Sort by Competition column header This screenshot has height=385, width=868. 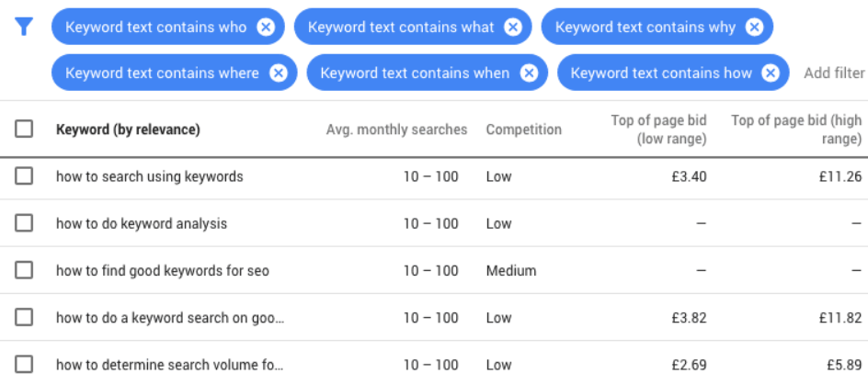(x=524, y=130)
